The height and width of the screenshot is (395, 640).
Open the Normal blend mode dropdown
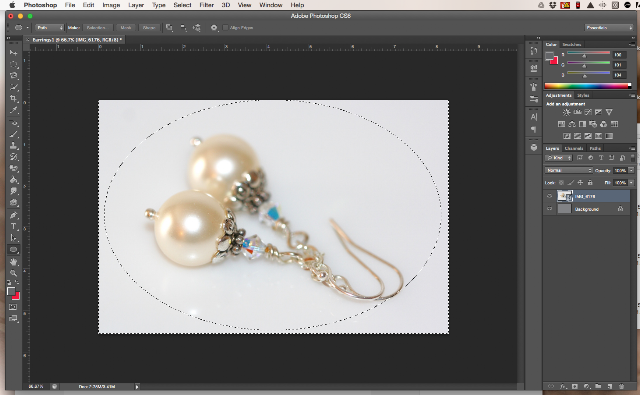click(569, 170)
